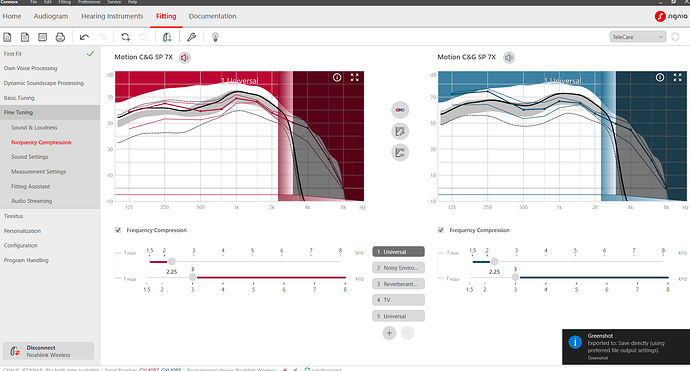The height and width of the screenshot is (371, 690).
Task: Toggle left Frequency Compression checkbox
Action: (118, 230)
